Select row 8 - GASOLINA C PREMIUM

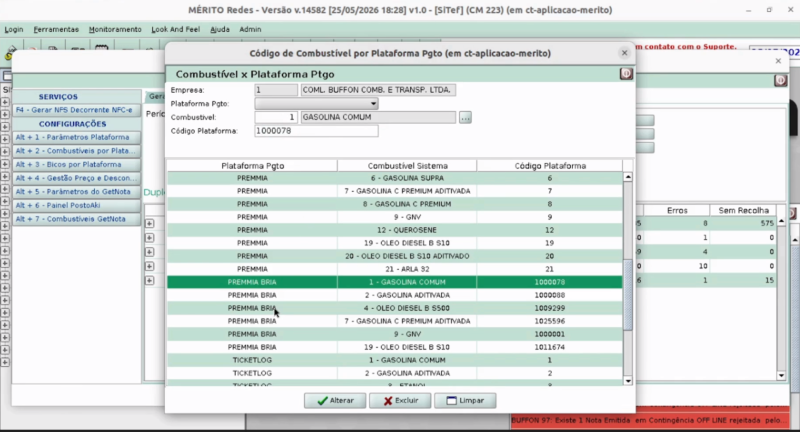coord(394,204)
